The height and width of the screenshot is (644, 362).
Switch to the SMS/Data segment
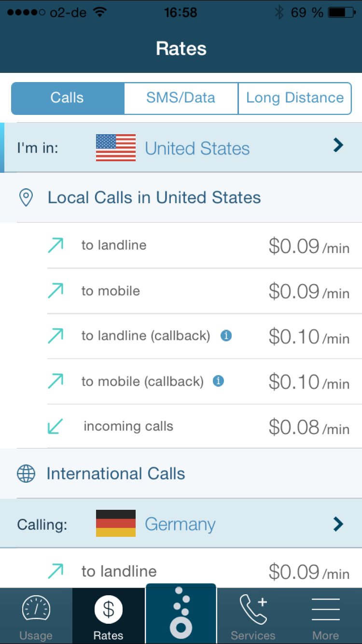tap(181, 98)
